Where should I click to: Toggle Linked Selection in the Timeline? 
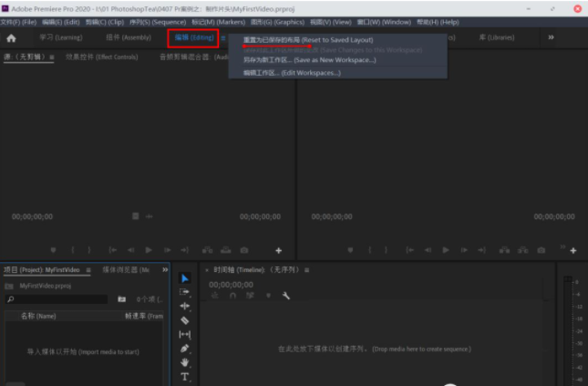click(x=250, y=296)
